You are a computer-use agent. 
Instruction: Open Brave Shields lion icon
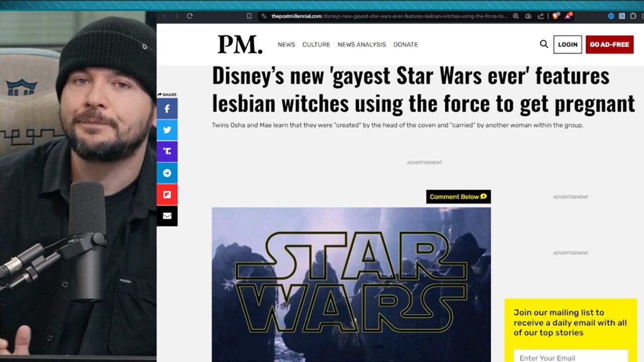coord(556,16)
